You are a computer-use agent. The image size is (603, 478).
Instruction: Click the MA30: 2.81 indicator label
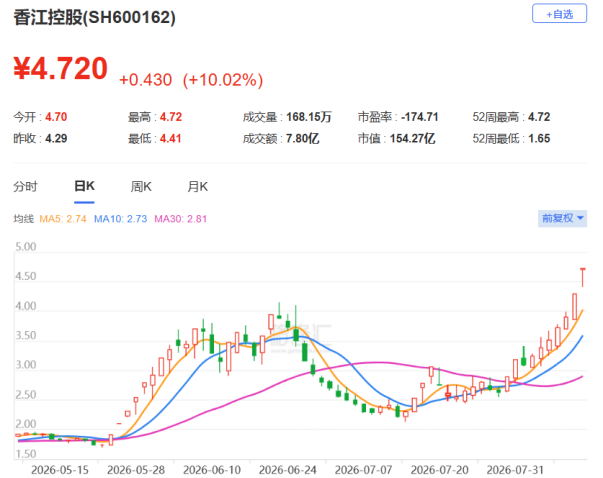(x=180, y=219)
